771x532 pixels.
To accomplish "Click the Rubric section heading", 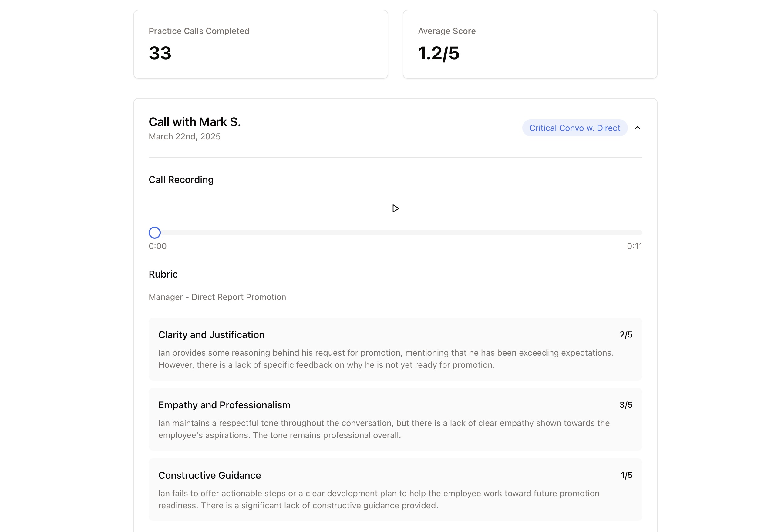I will [163, 274].
